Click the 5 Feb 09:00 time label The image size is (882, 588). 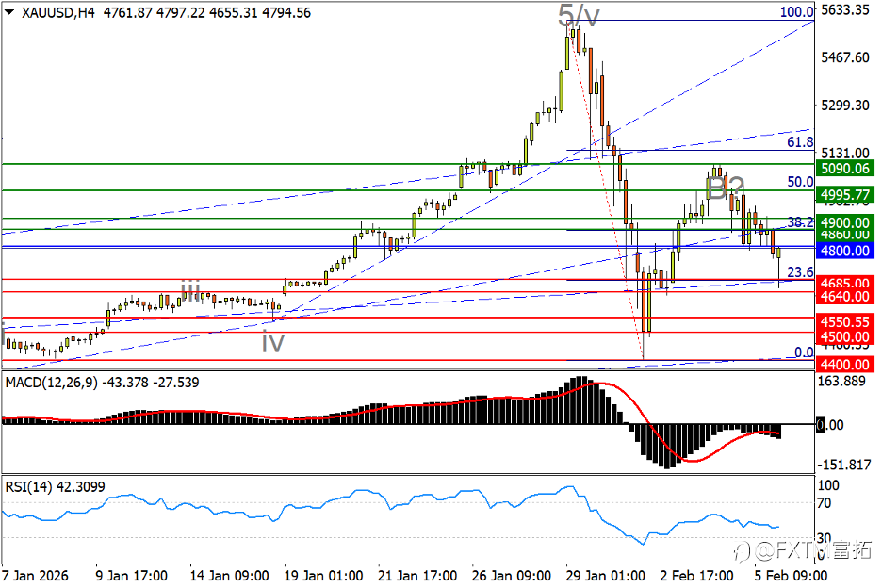click(x=791, y=576)
